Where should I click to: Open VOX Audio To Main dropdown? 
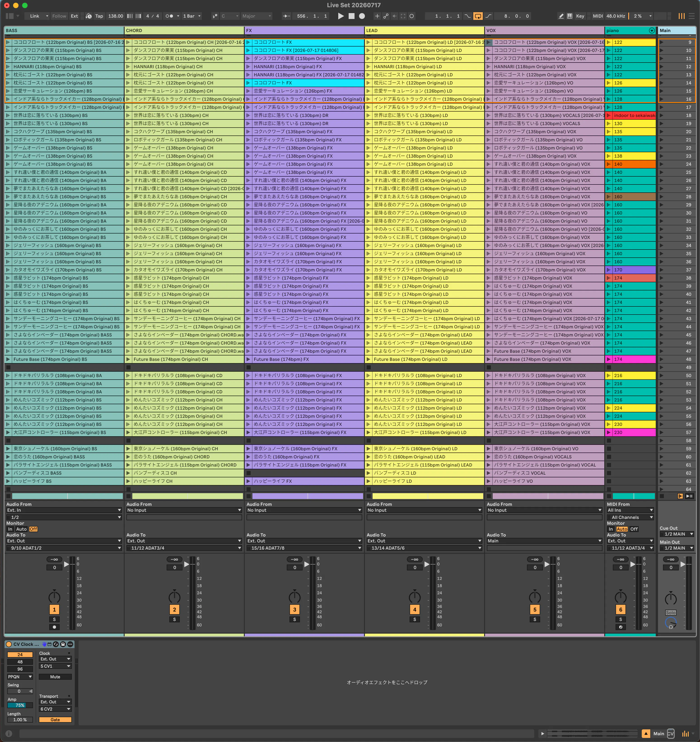click(x=545, y=541)
